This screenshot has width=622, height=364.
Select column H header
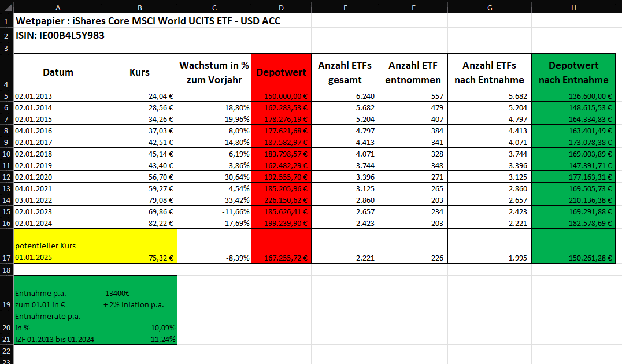[x=573, y=8]
